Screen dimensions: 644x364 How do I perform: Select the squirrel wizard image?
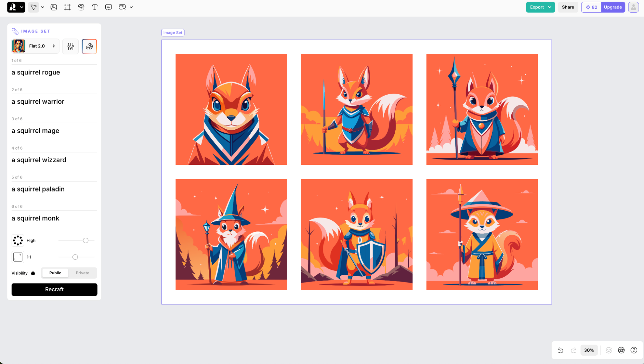click(x=231, y=234)
